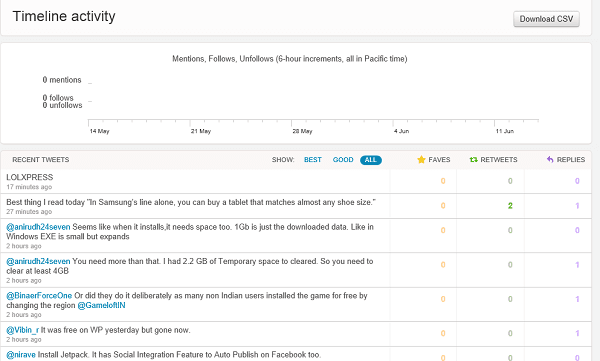Open @anirudh24seven in the 2.2 GB tweet
This screenshot has height=361, width=600.
[x=38, y=261]
